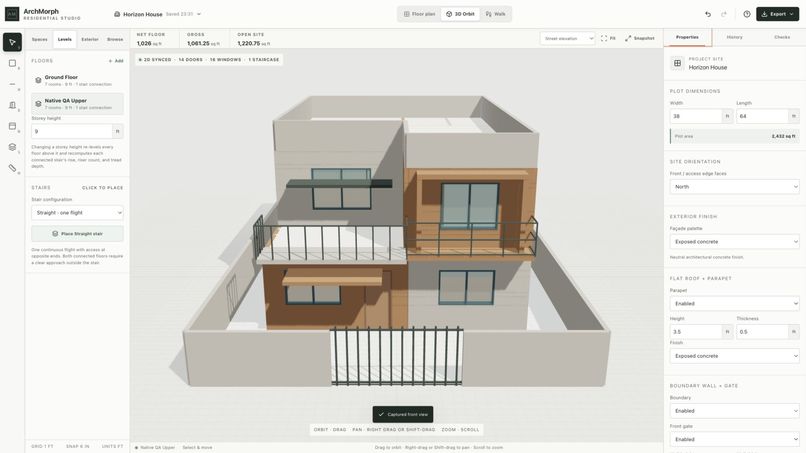Click the Captured front view toast

pos(403,414)
